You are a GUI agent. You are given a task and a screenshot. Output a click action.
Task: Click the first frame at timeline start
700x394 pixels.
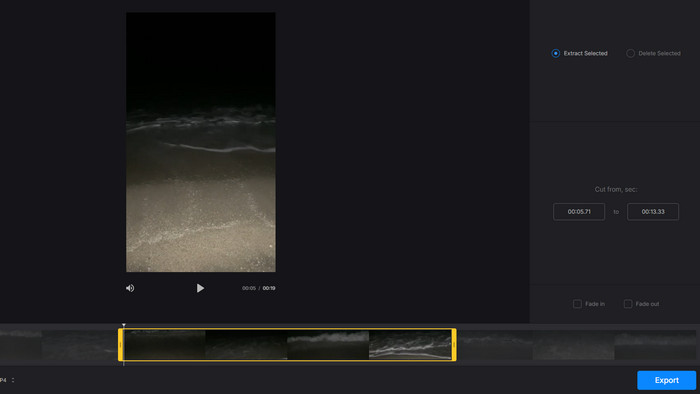coord(21,345)
